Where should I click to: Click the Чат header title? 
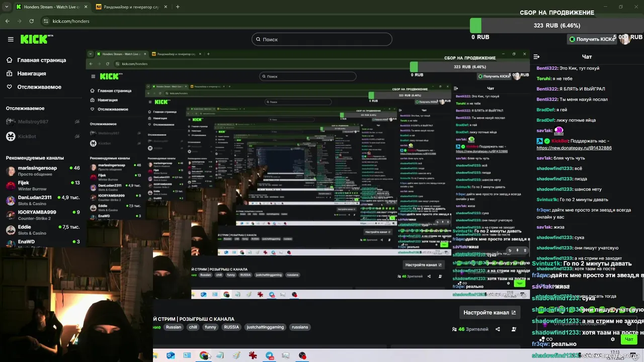[x=587, y=57]
